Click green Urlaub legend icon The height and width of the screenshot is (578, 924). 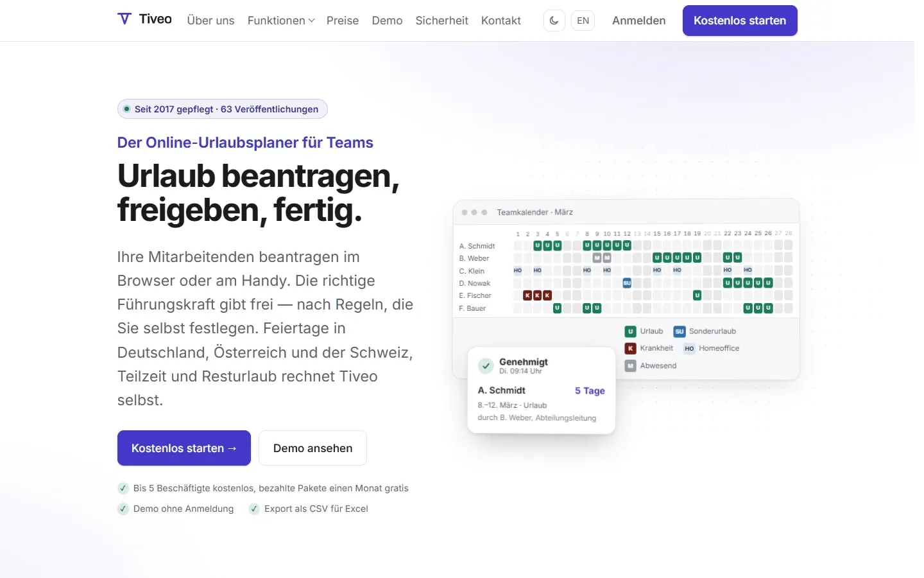630,331
